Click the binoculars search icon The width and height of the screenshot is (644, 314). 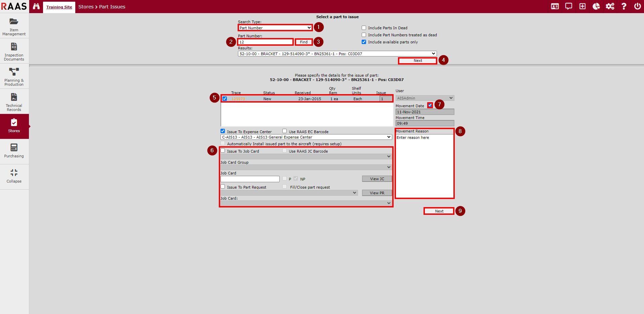[36, 6]
